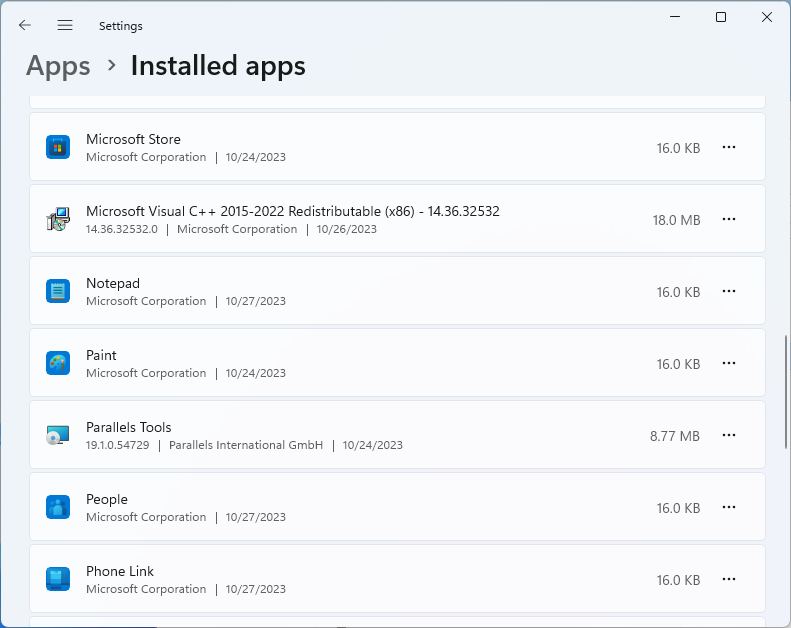The width and height of the screenshot is (791, 628).
Task: Open more options for Paint
Action: point(729,363)
